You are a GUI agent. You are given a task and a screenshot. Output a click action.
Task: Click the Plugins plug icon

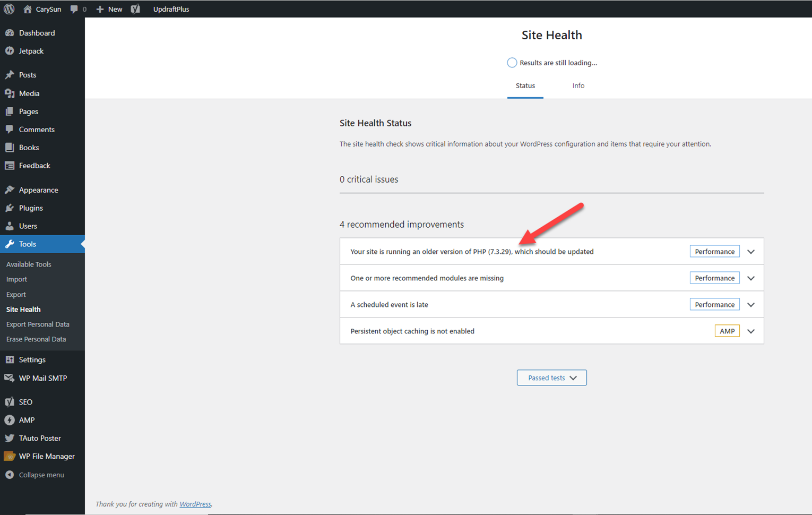[10, 208]
